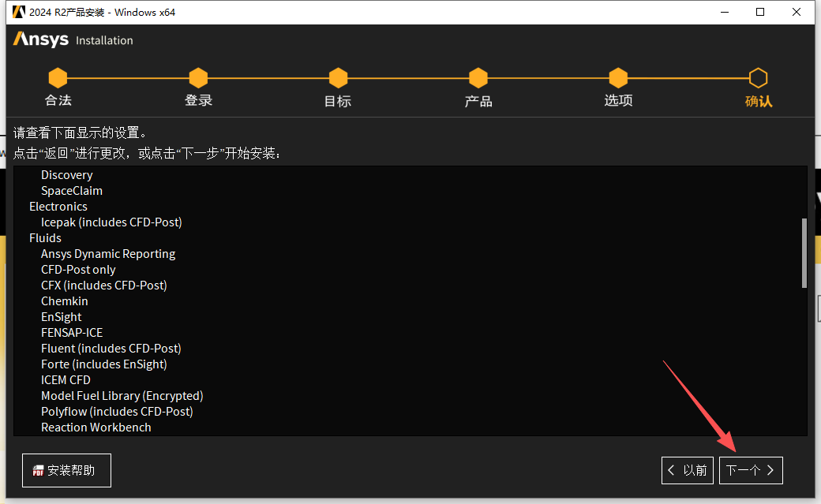Click the 选项 step hexagon icon
Viewport: 821px width, 504px height.
coord(618,79)
